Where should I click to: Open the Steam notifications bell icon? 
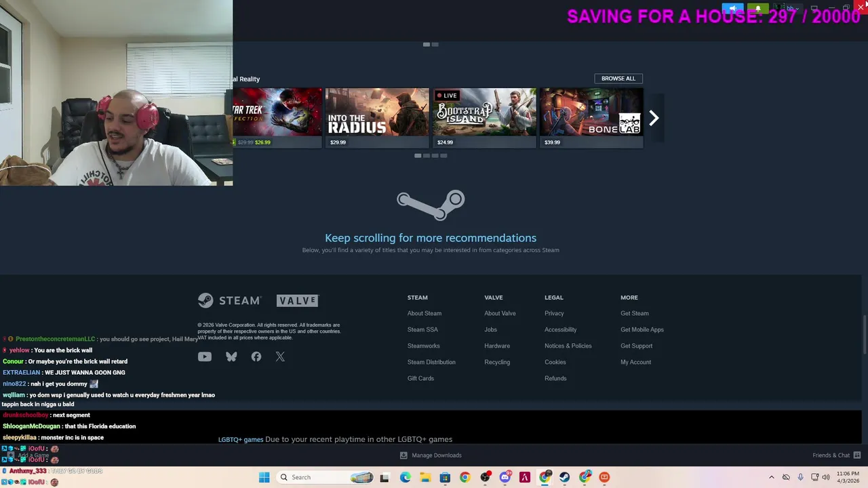tap(758, 8)
